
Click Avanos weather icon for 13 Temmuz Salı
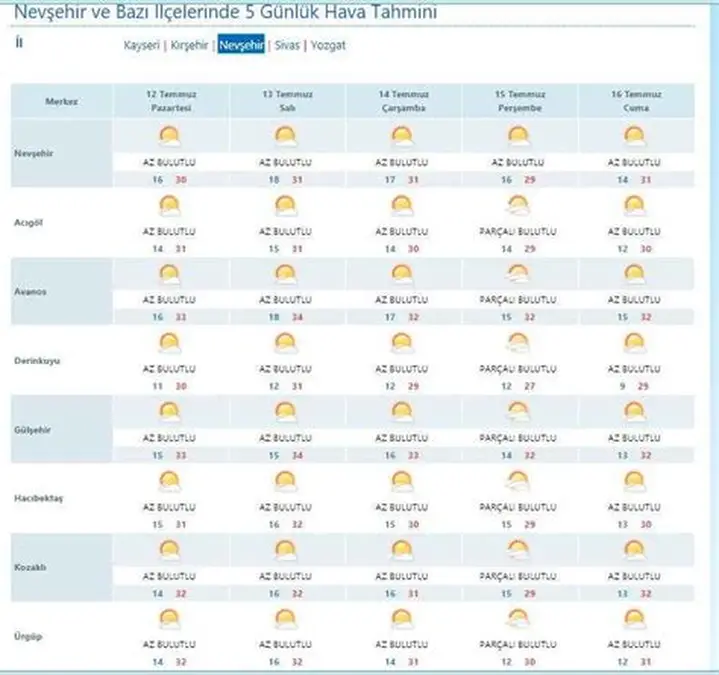(x=286, y=274)
